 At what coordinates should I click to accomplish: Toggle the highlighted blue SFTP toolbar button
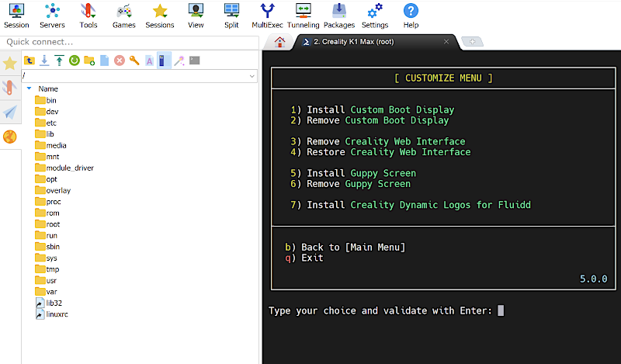164,61
